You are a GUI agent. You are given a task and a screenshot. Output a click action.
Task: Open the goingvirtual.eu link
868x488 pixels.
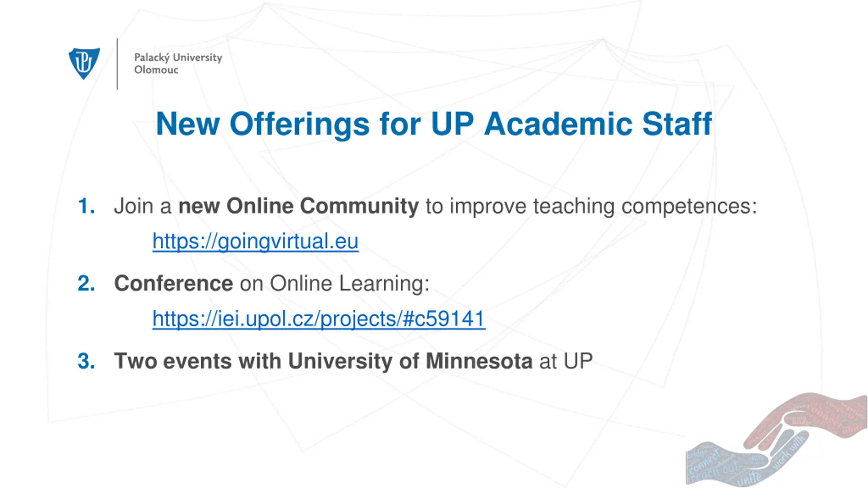click(255, 241)
